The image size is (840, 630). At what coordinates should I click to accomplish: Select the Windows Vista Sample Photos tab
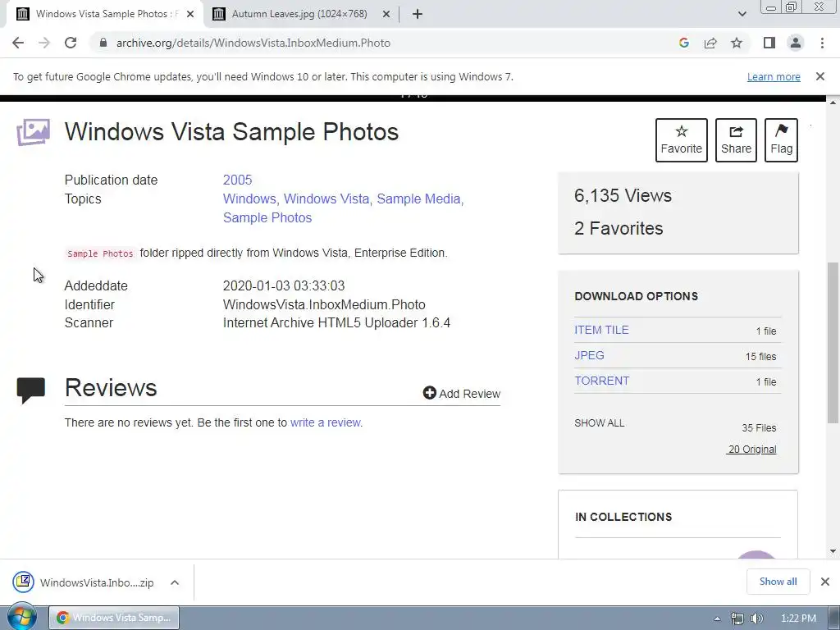(x=104, y=15)
